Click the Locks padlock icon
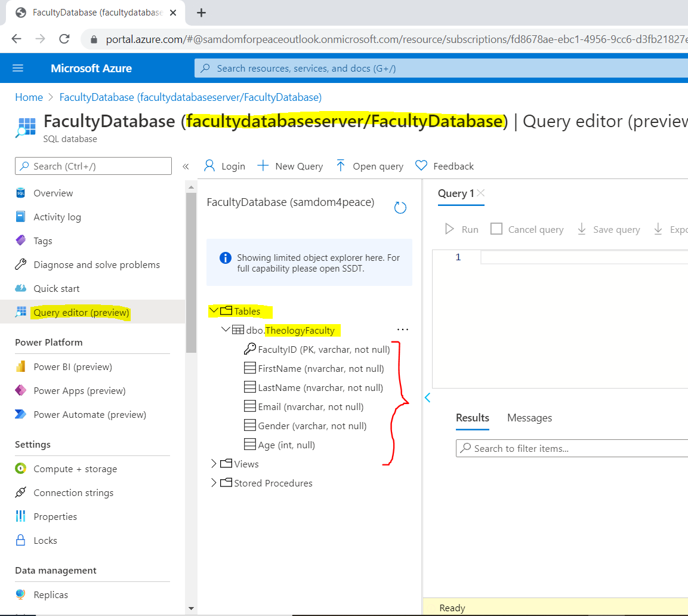This screenshot has width=688, height=616. tap(21, 540)
